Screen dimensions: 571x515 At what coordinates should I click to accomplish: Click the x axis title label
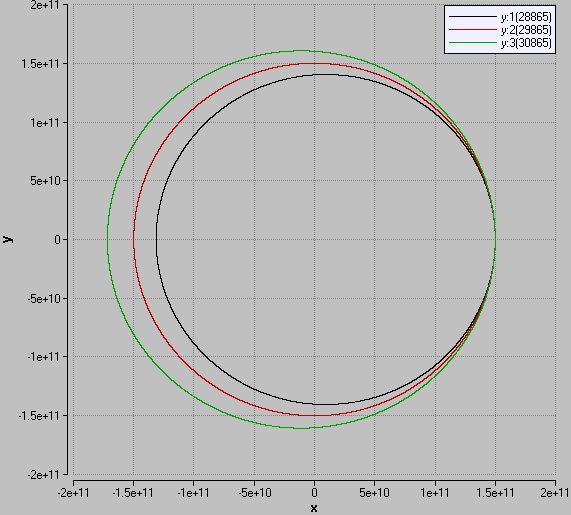pos(314,508)
